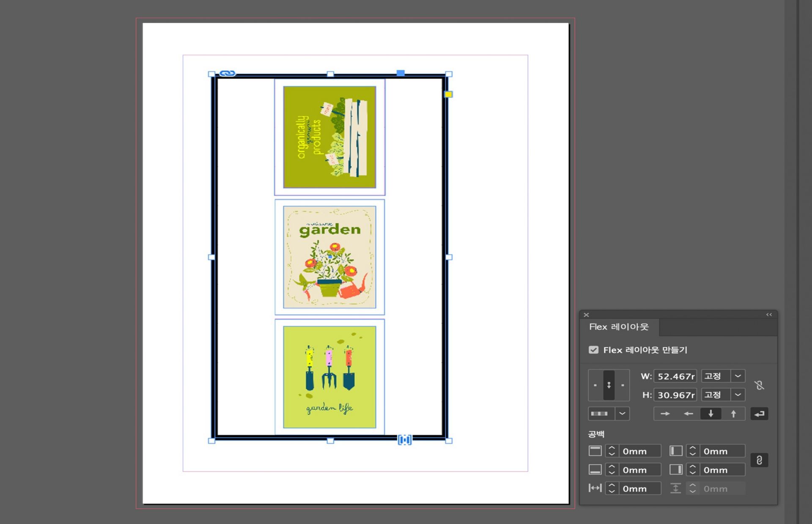The height and width of the screenshot is (524, 812).
Task: Set flex direction to downward arrow
Action: tap(710, 414)
